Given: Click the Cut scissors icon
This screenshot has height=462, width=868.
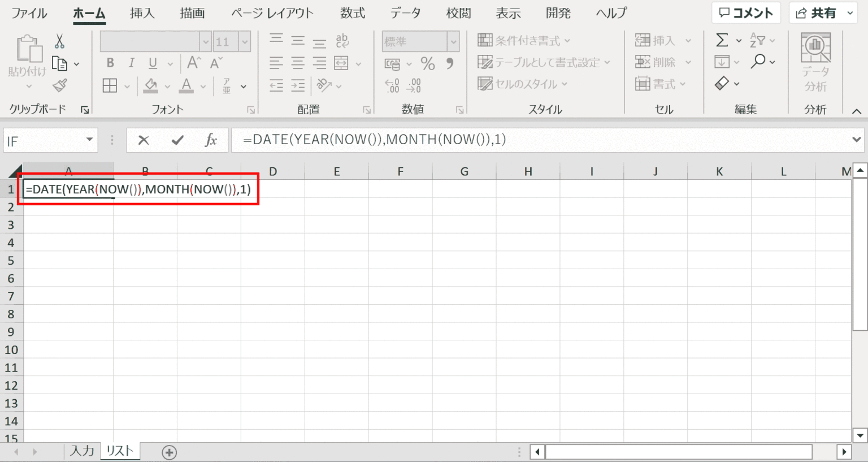Looking at the screenshot, I should coord(59,41).
